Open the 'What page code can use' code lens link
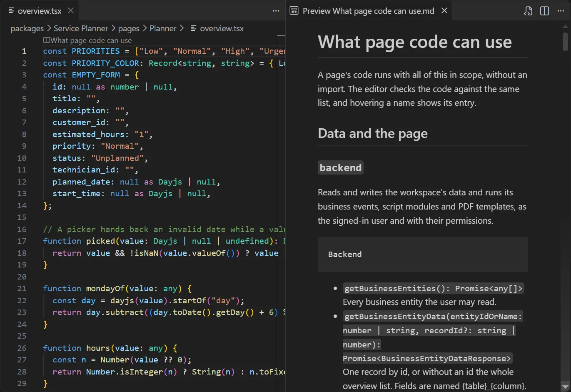Screen dimensions: 571x392 91,40
